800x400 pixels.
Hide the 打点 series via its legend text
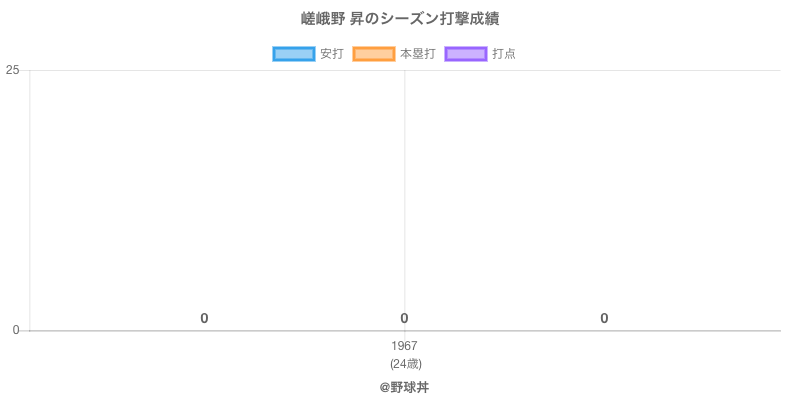tap(504, 54)
